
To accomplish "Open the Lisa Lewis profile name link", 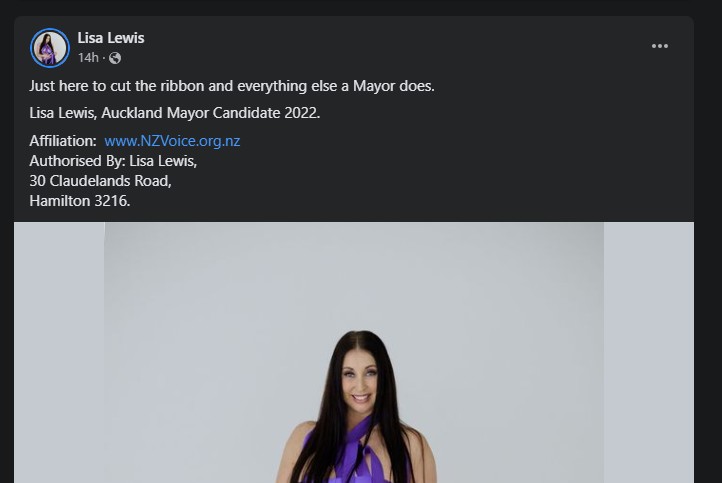I will click(x=111, y=38).
